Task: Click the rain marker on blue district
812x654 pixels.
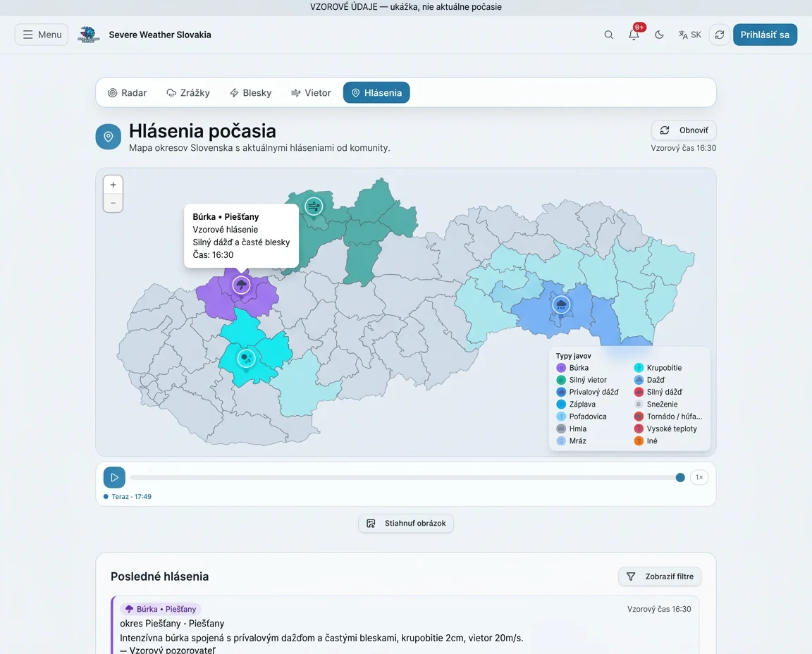Action: tap(561, 304)
